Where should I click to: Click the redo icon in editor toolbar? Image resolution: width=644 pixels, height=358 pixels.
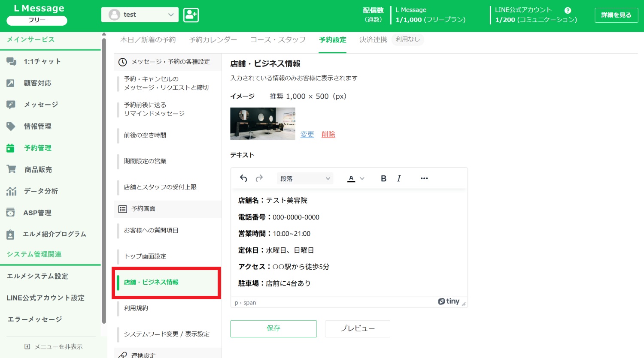259,178
